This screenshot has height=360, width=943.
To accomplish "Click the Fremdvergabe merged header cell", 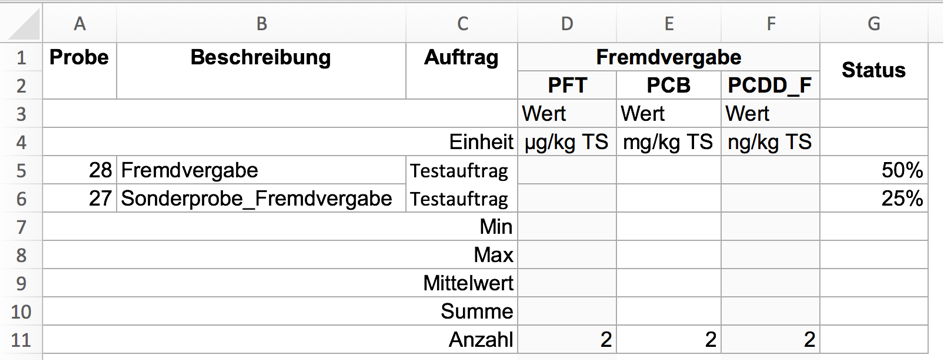I will 668,57.
